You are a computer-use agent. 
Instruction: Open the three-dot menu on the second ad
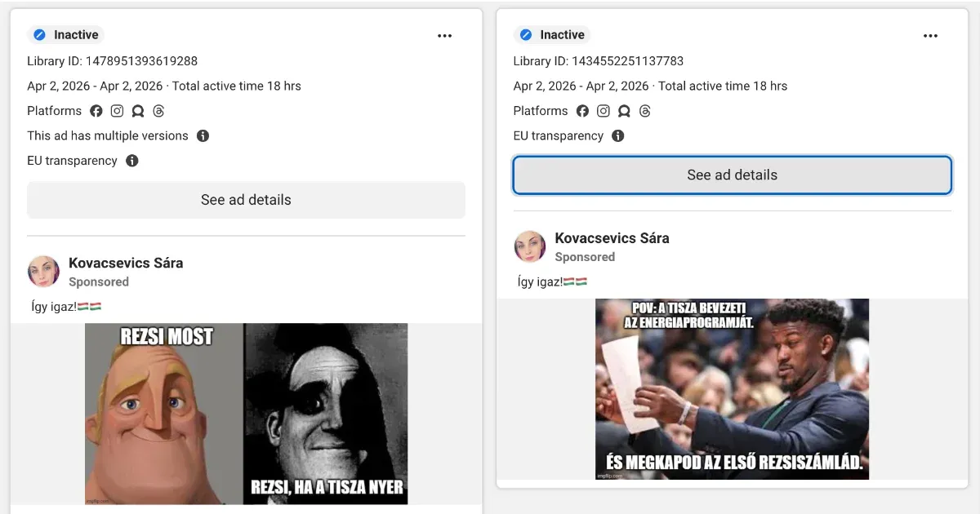pos(930,35)
